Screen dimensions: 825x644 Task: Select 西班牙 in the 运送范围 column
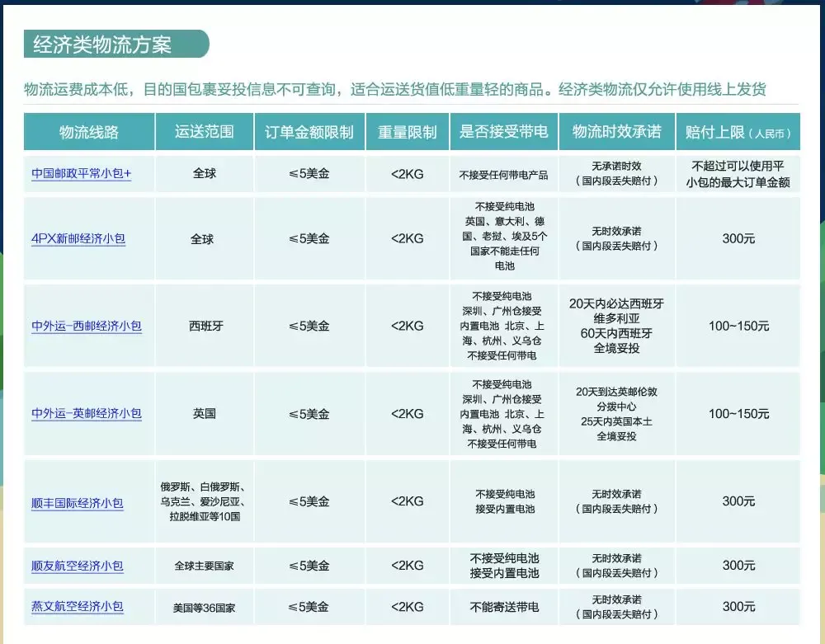click(205, 326)
